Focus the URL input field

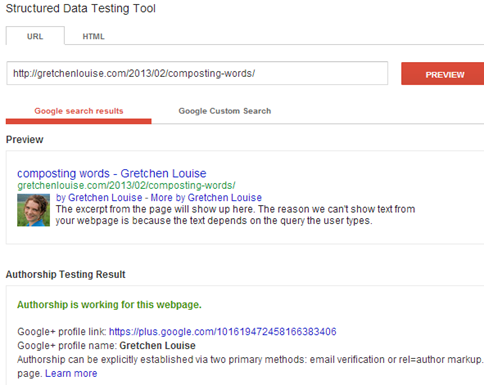click(197, 73)
